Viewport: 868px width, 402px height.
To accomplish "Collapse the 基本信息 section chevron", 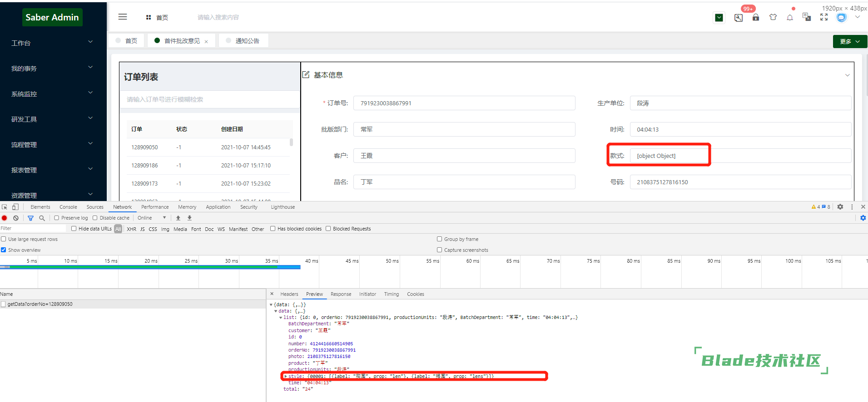I will coord(847,75).
